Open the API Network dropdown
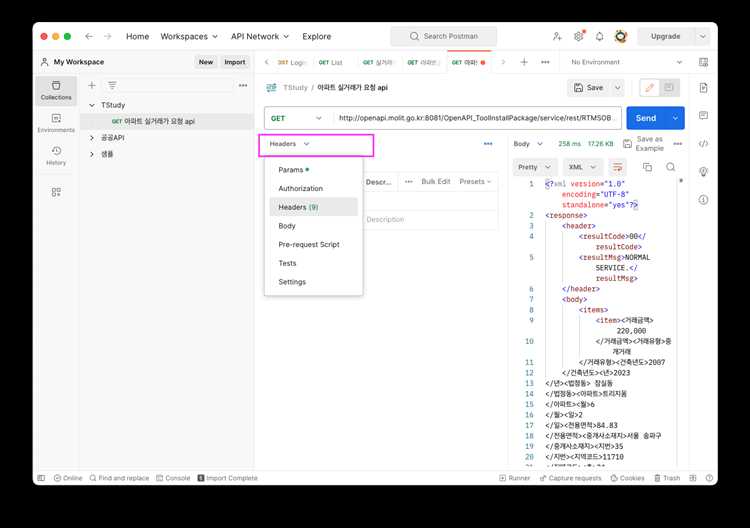750x528 pixels. click(260, 36)
